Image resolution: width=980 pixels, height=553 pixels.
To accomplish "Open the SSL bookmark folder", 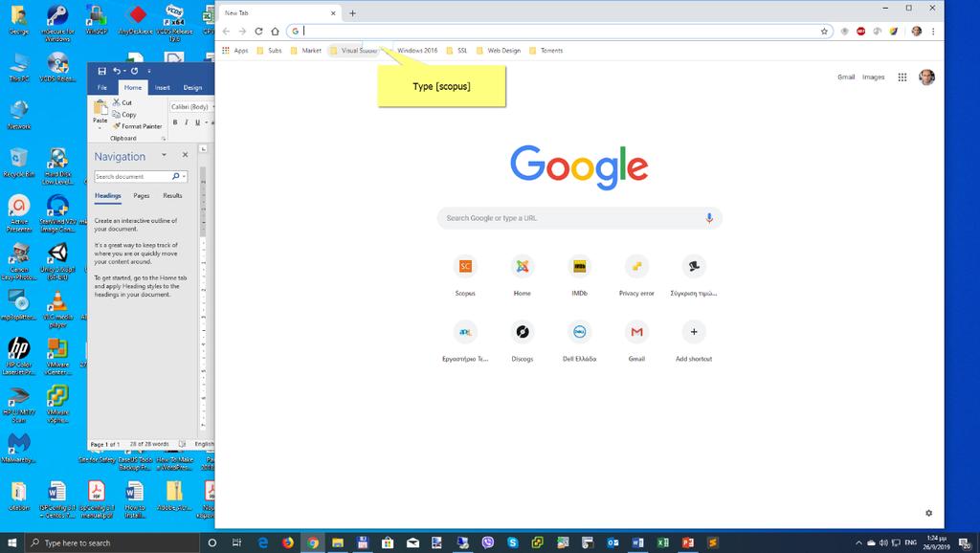I will click(x=457, y=51).
